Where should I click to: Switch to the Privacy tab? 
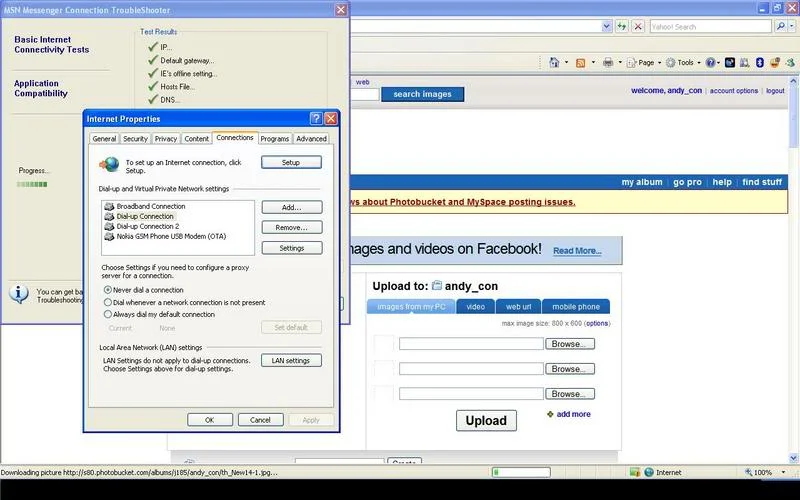click(x=166, y=139)
